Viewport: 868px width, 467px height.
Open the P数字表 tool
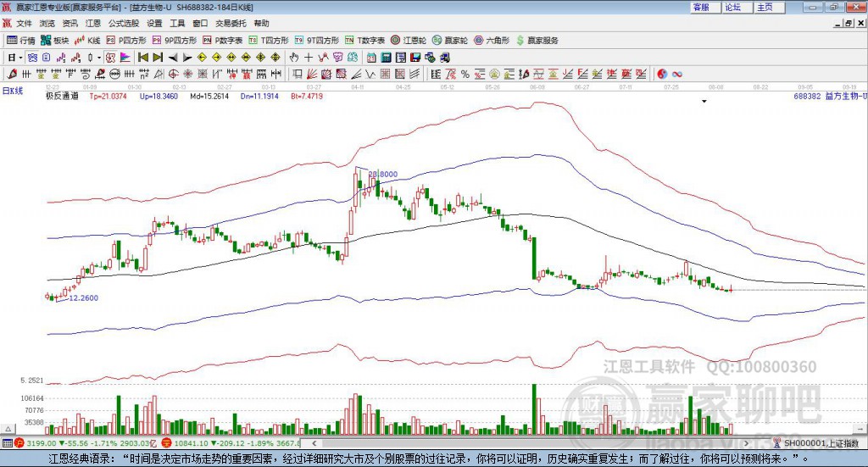[x=223, y=41]
